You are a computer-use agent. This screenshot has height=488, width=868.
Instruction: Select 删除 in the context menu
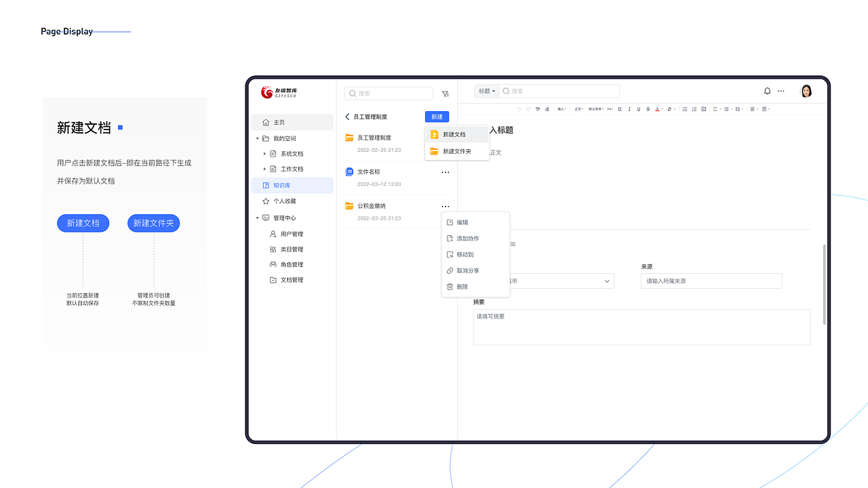tap(475, 287)
